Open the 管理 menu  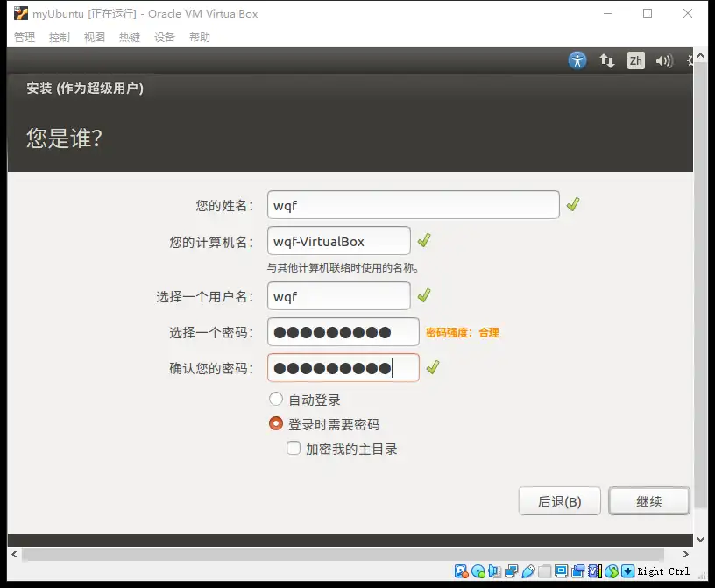tap(25, 37)
